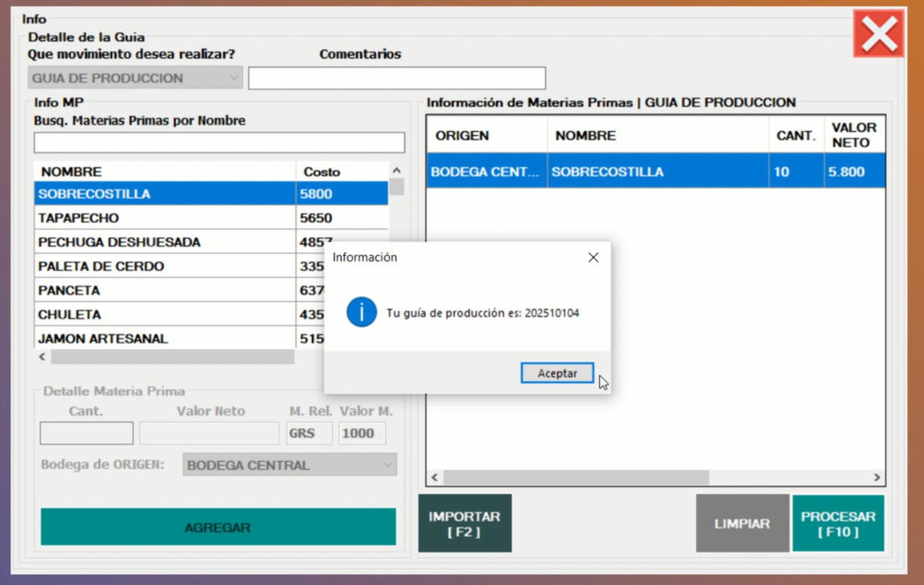The width and height of the screenshot is (924, 585).
Task: Close the window with red X button
Action: pyautogui.click(x=878, y=34)
